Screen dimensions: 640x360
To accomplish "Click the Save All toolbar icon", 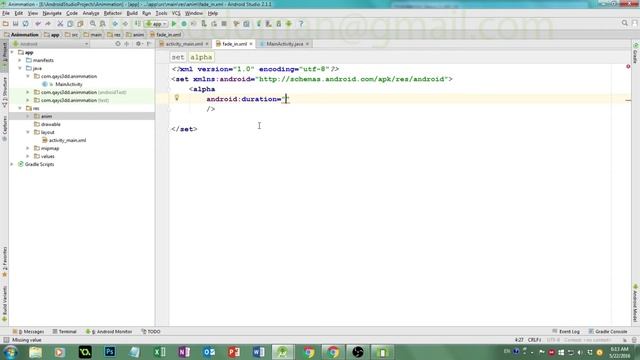I will 16,24.
